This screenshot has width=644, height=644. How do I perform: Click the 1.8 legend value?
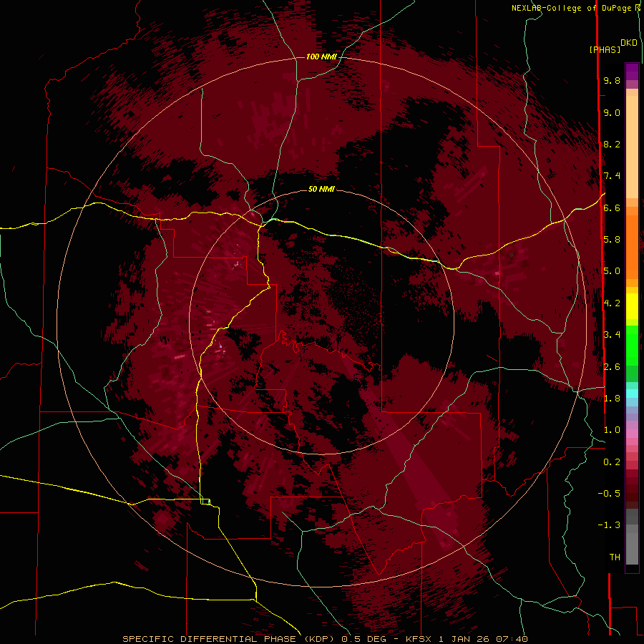[x=612, y=399]
